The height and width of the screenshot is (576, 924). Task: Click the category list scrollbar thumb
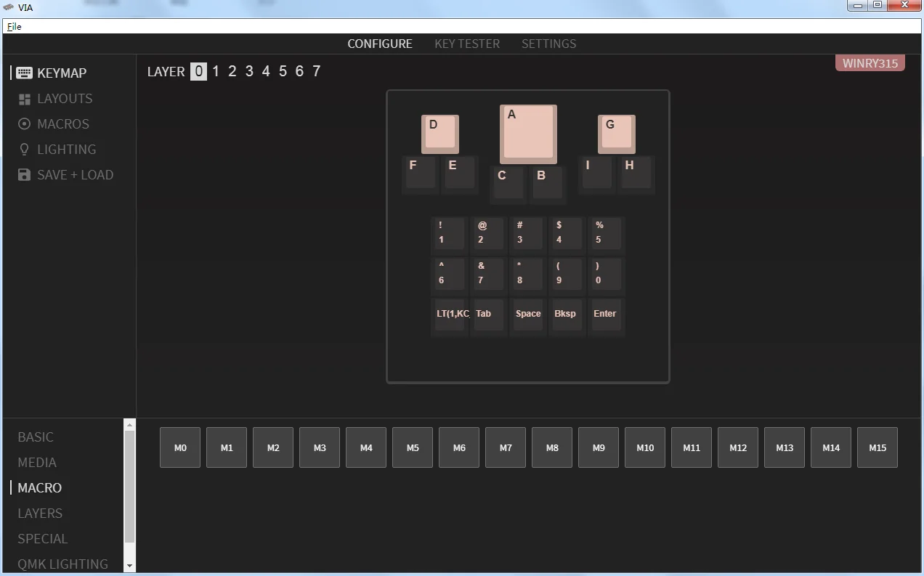point(130,487)
